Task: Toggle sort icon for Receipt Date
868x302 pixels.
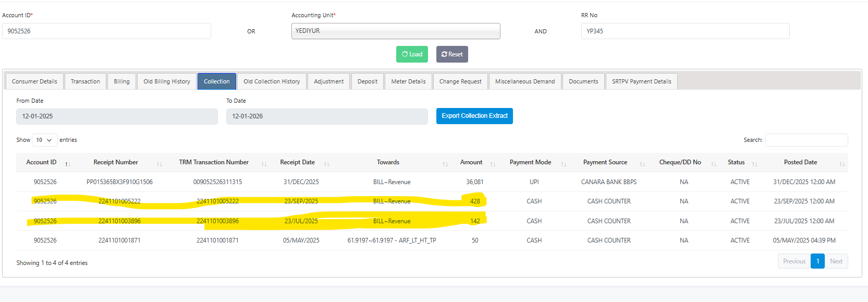Action: (326, 164)
